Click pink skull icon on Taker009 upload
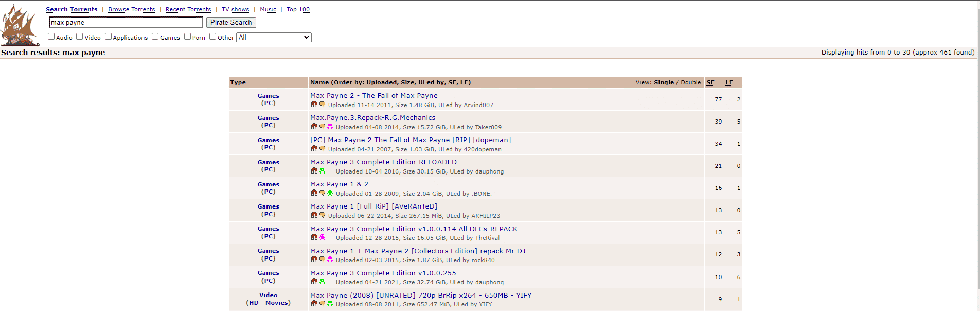980x311 pixels. (x=330, y=127)
